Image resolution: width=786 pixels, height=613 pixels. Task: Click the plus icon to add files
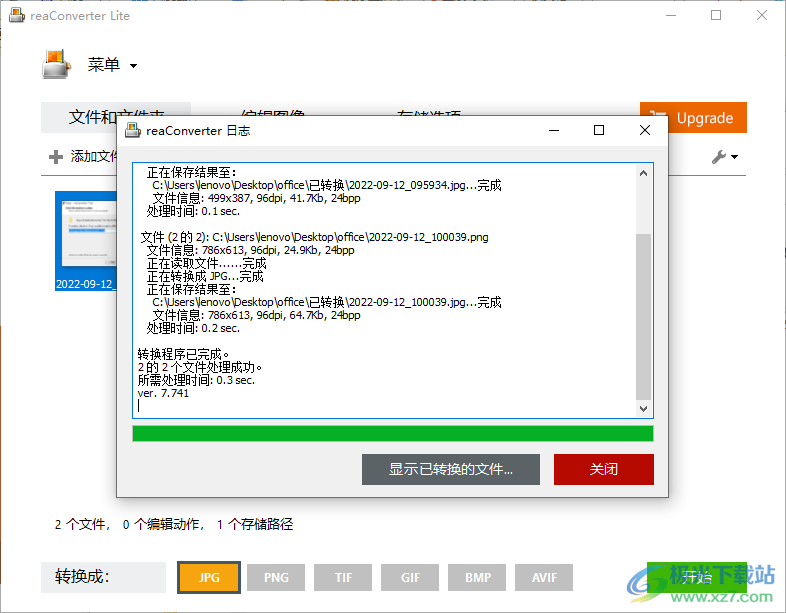(x=56, y=157)
